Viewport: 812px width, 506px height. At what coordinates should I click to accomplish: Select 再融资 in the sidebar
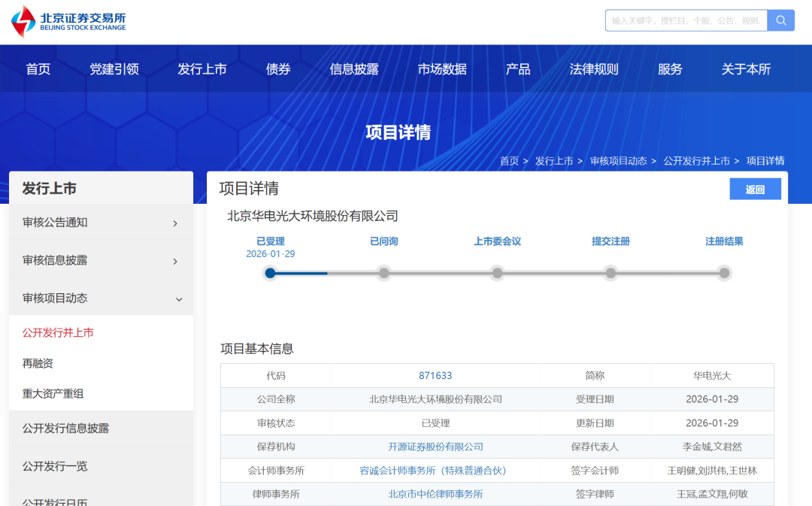pyautogui.click(x=38, y=363)
